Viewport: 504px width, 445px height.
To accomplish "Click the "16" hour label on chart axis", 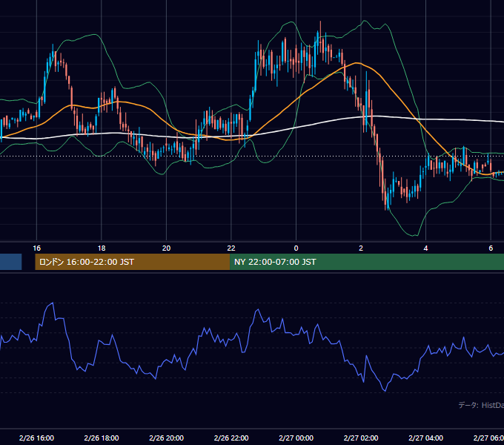I will coord(36,248).
